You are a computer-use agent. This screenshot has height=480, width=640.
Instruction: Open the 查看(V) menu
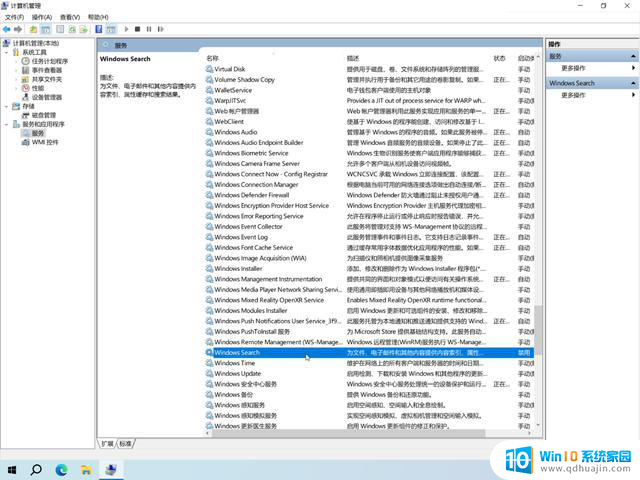click(x=70, y=17)
